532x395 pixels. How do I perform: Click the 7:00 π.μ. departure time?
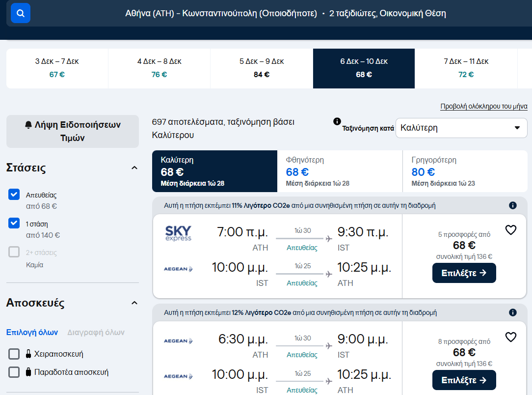point(242,232)
